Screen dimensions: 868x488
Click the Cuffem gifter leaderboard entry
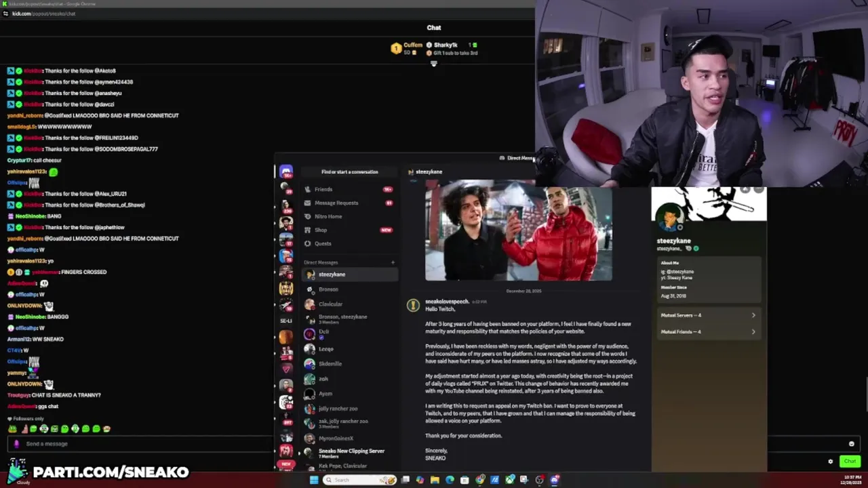point(407,48)
